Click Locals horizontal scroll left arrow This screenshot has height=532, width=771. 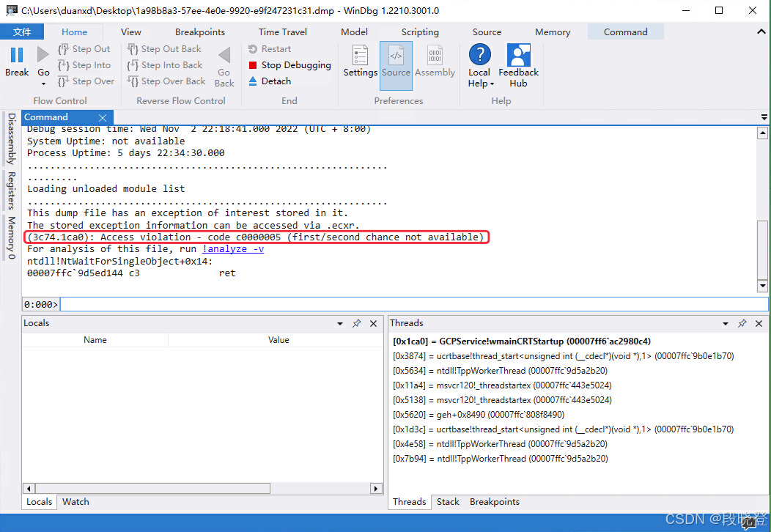coord(29,488)
